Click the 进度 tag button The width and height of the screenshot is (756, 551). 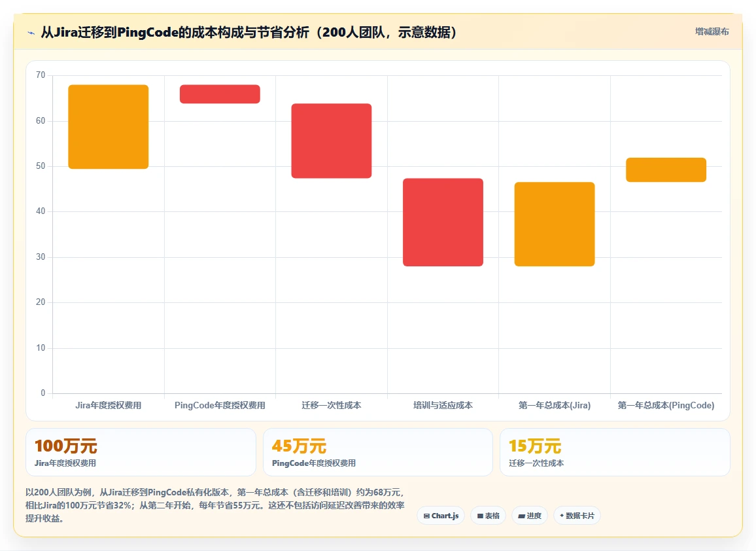coord(529,516)
